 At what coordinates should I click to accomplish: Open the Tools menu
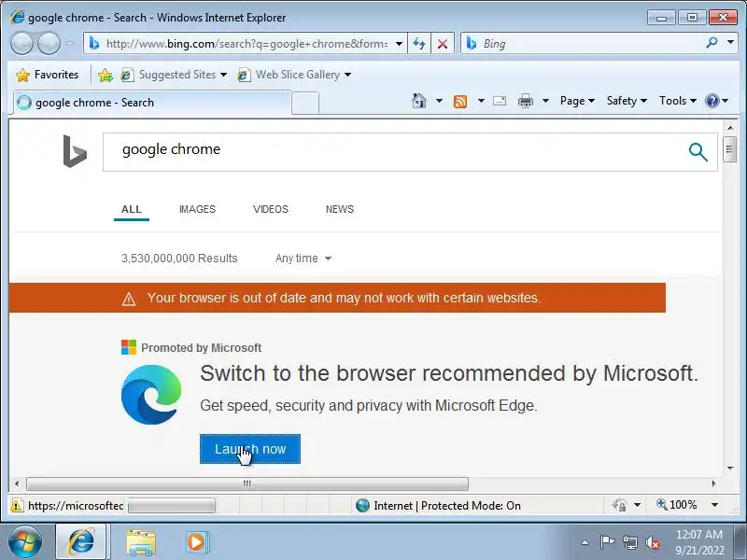[678, 101]
